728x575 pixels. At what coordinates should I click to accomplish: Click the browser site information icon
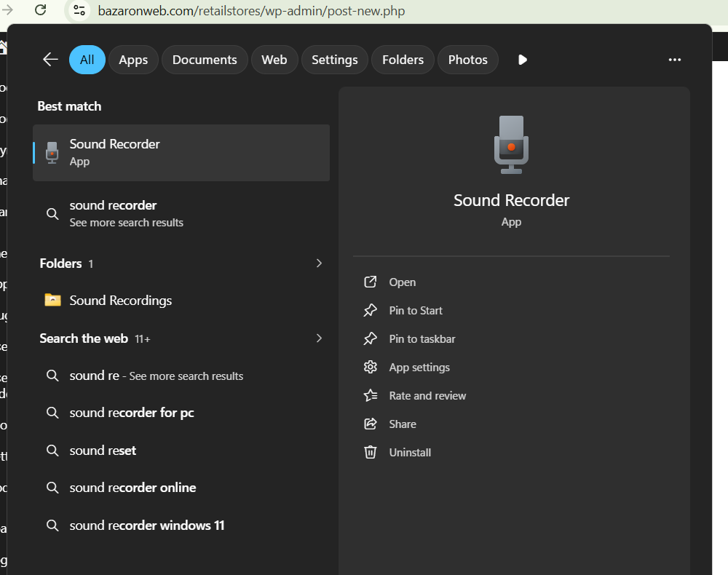point(79,9)
